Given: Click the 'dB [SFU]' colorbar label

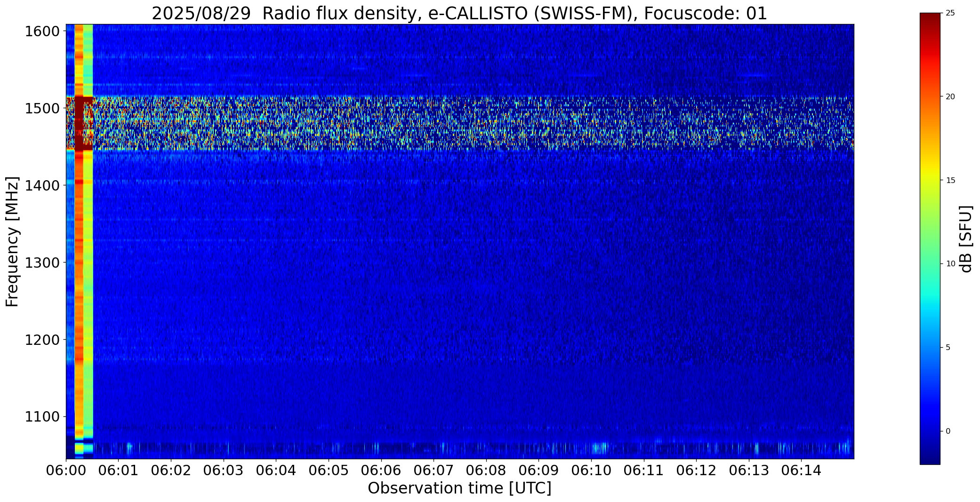Looking at the screenshot, I should [966, 239].
